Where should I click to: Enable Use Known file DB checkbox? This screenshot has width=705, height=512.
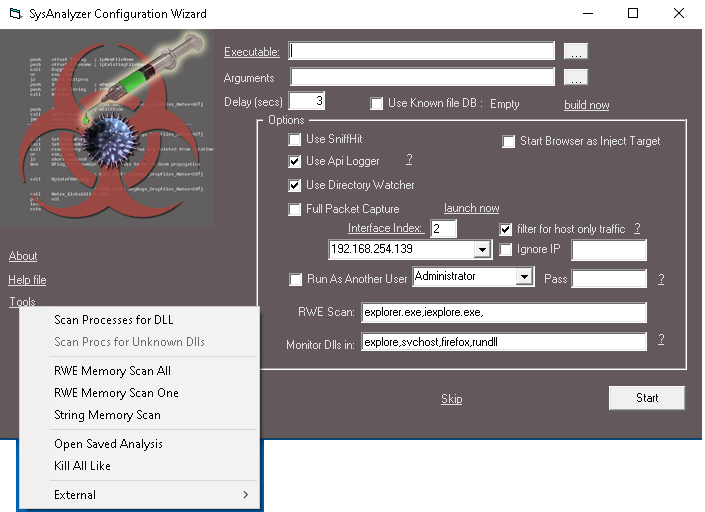[376, 104]
